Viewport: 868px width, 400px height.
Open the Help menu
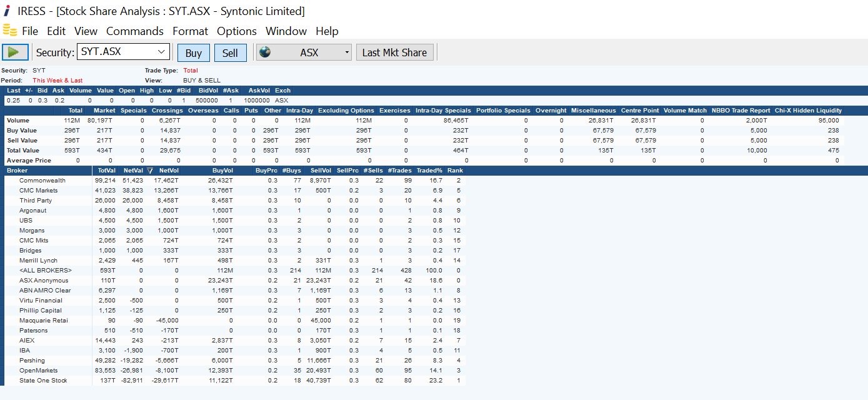click(x=327, y=31)
